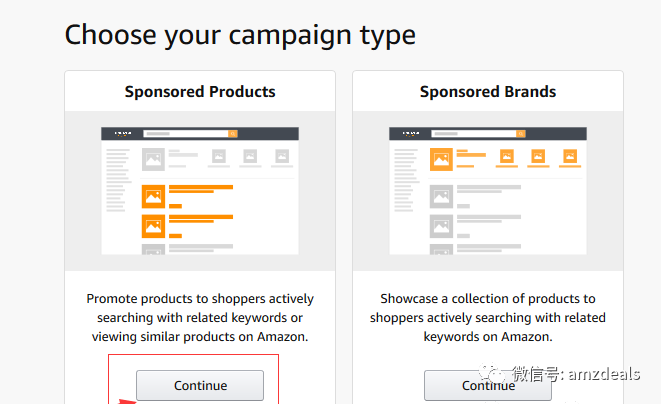
Task: Click large orange image icon in Sponsored Brands preview
Action: coord(441,159)
